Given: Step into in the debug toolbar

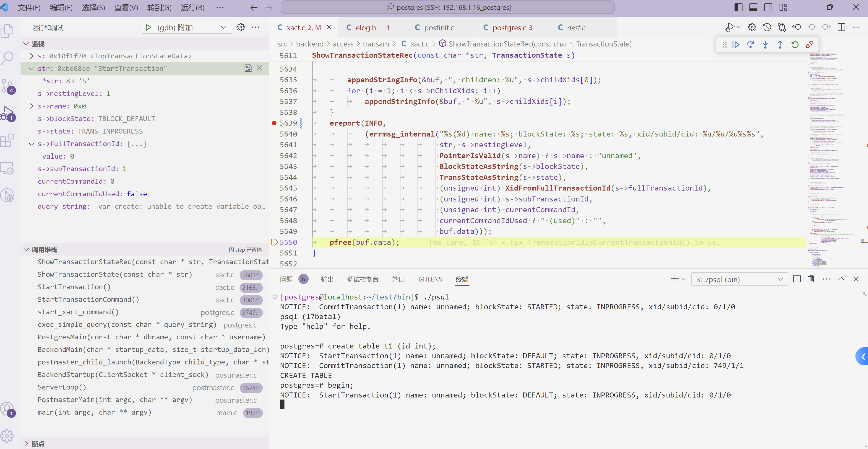Looking at the screenshot, I should [x=765, y=44].
